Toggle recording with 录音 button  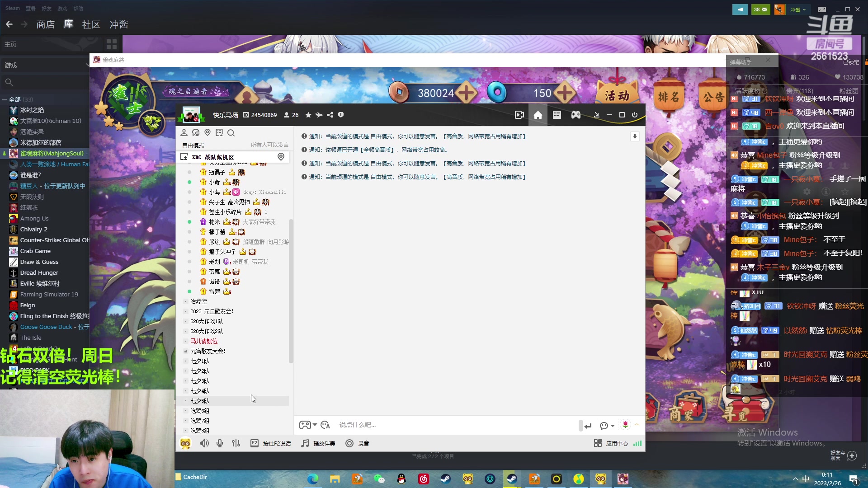[x=358, y=443]
